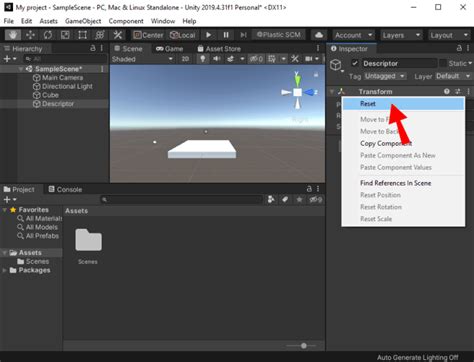Open the Static dropdown arrow
This screenshot has width=474, height=362.
click(470, 63)
